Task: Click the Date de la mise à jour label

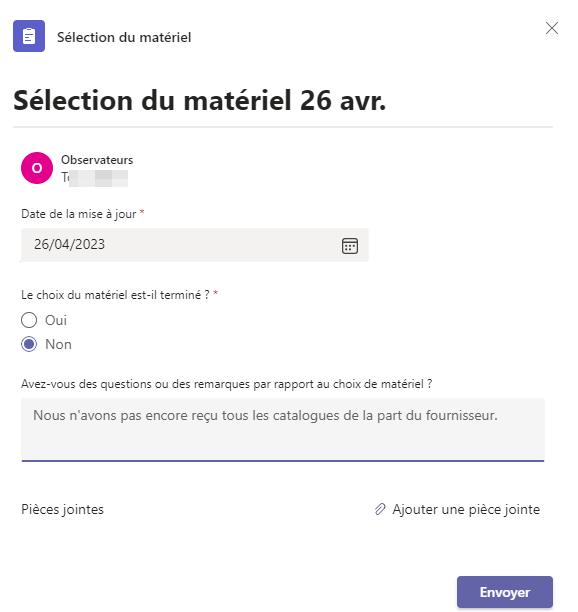Action: click(79, 214)
